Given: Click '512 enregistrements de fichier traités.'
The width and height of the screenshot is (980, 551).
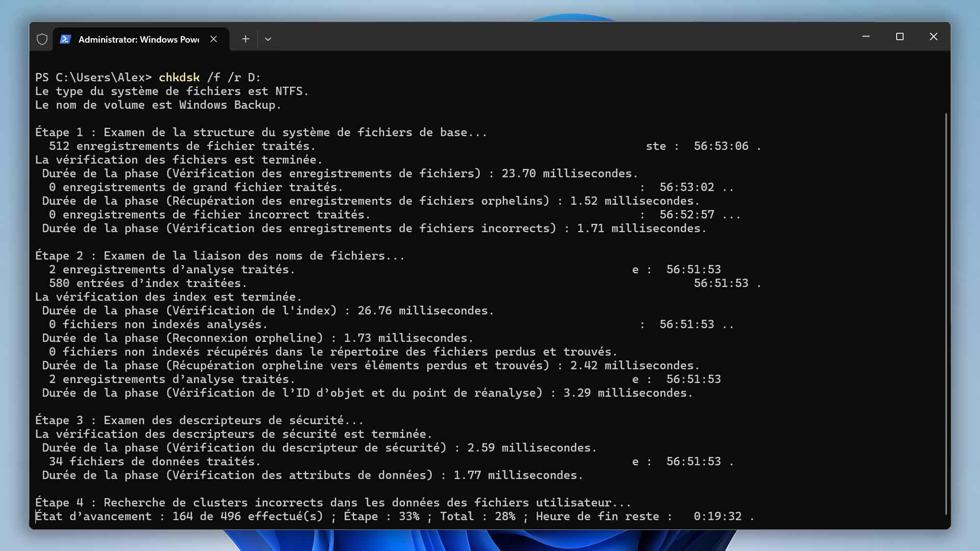Looking at the screenshot, I should click(x=182, y=146).
